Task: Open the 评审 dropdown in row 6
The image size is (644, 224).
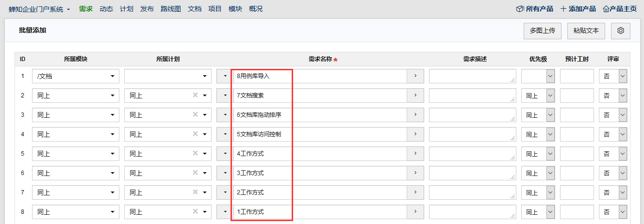Action: (623, 173)
